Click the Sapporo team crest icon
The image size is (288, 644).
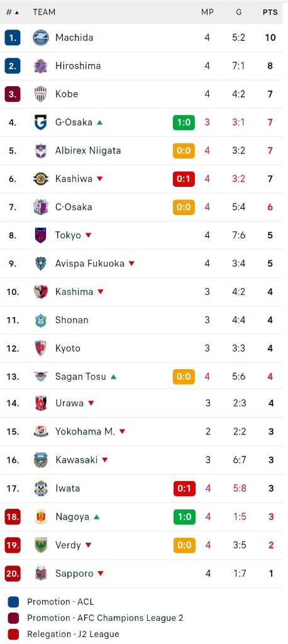(x=41, y=574)
